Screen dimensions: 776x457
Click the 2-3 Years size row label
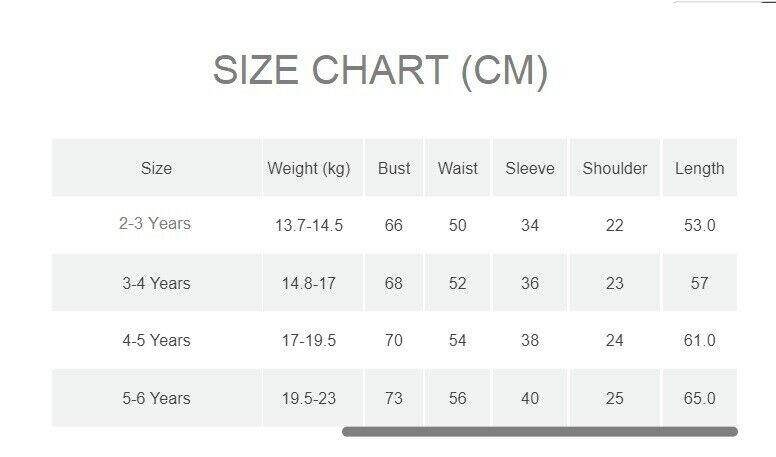coord(155,224)
